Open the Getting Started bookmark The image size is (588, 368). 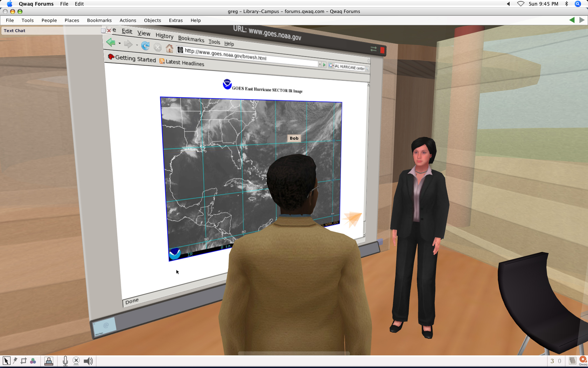click(x=132, y=58)
